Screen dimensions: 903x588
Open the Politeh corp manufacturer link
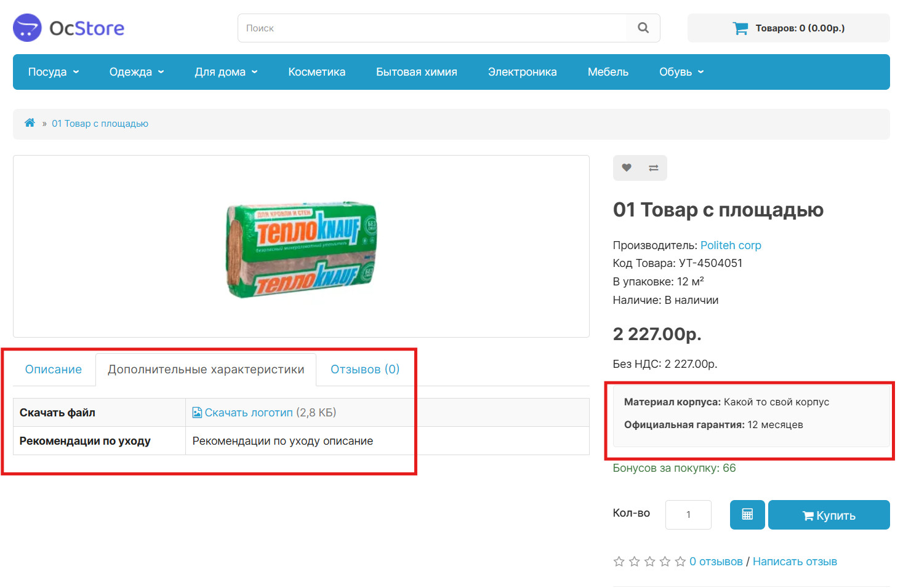point(731,245)
